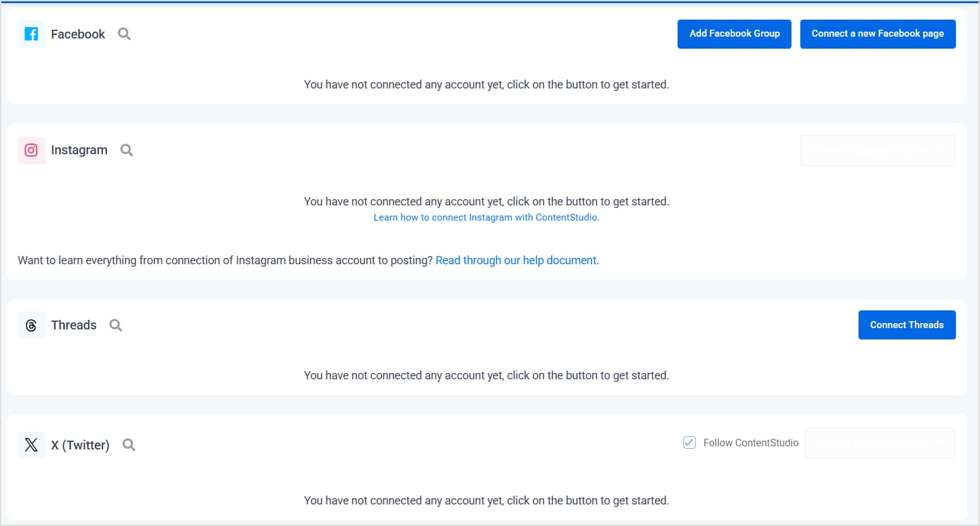The image size is (980, 526).
Task: Click the Threads logo icon
Action: point(32,325)
